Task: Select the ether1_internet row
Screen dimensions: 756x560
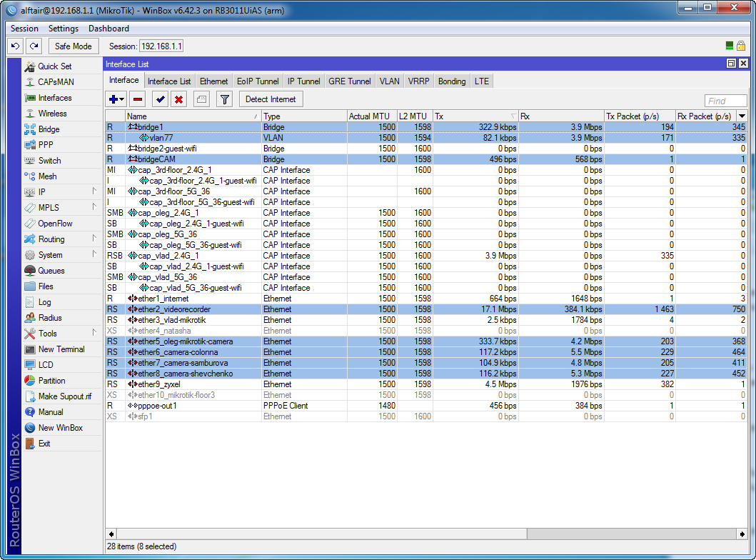Action: tap(426, 299)
